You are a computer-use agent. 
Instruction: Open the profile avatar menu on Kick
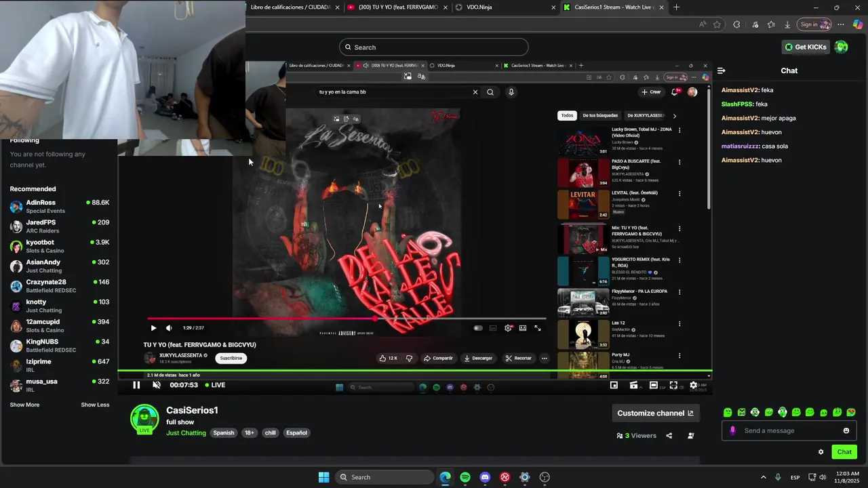pyautogui.click(x=842, y=47)
